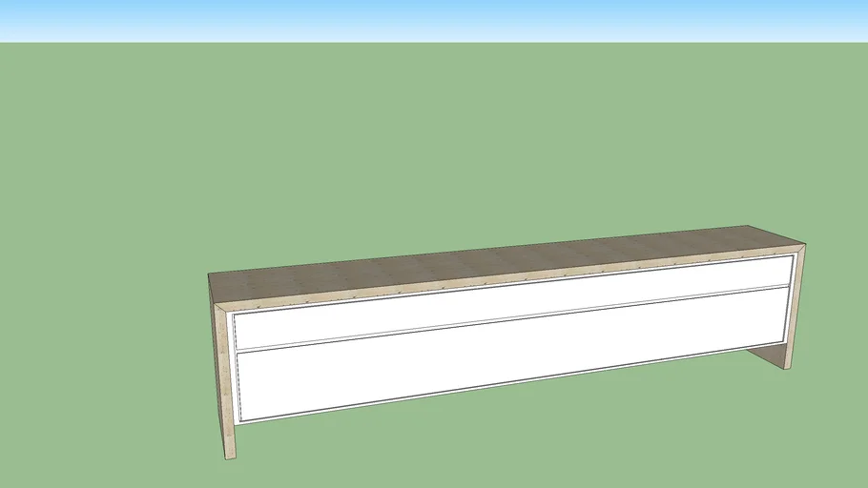Select the left wooden side panel
This screenshot has height=488, width=868.
click(220, 372)
